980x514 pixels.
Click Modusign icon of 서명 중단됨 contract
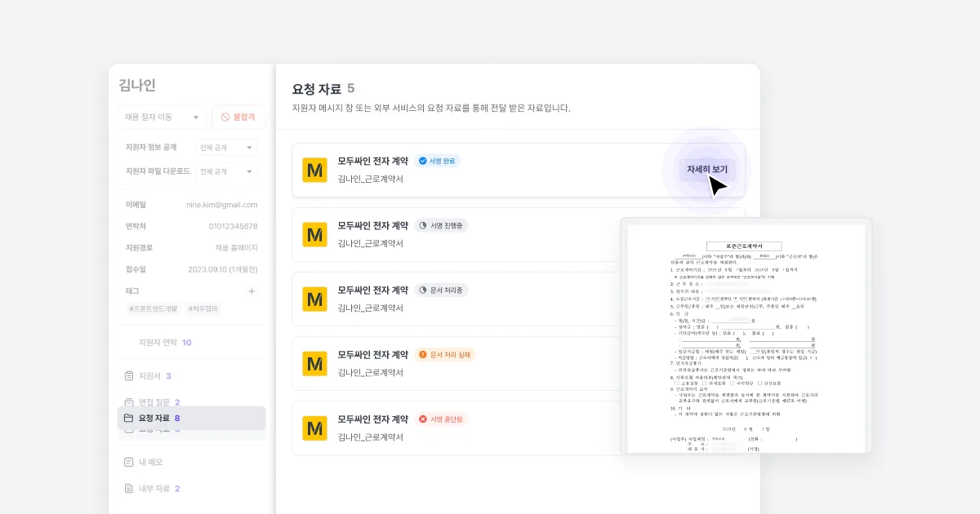(x=314, y=428)
